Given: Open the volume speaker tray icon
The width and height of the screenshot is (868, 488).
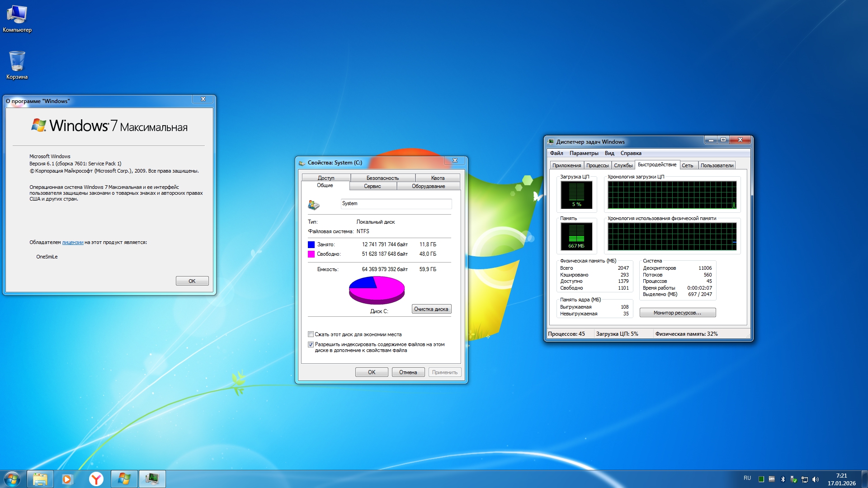Looking at the screenshot, I should point(816,479).
